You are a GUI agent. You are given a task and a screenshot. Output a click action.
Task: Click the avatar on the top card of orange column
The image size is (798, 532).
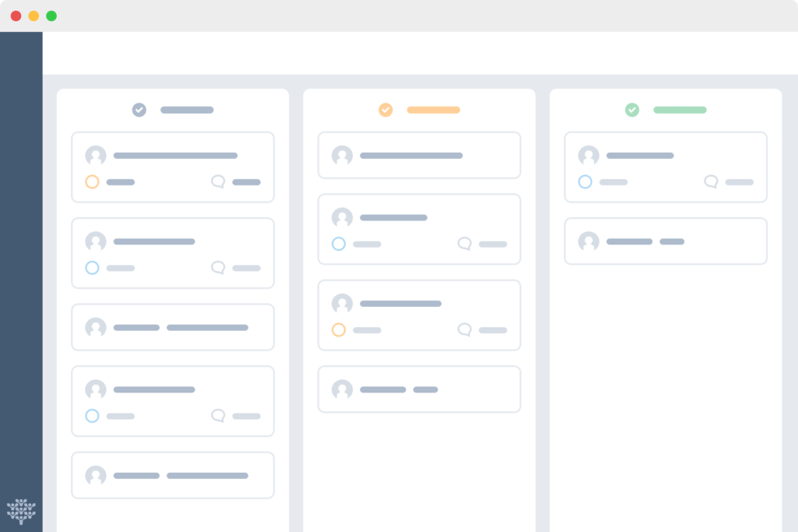342,156
